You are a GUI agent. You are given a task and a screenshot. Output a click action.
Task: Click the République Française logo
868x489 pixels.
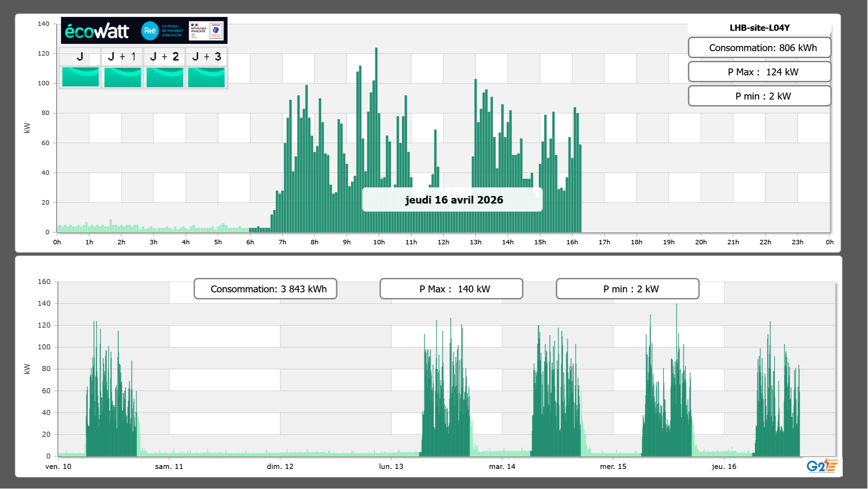point(198,30)
